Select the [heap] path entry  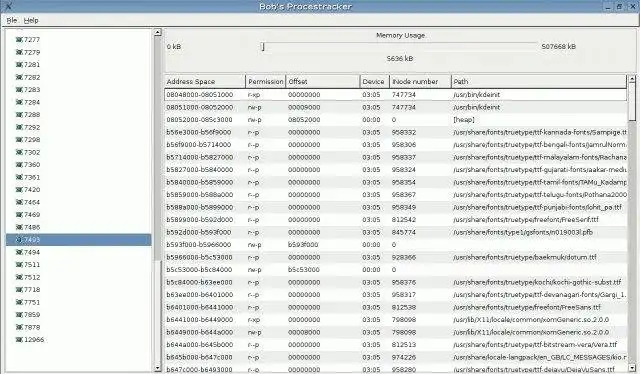pos(464,120)
